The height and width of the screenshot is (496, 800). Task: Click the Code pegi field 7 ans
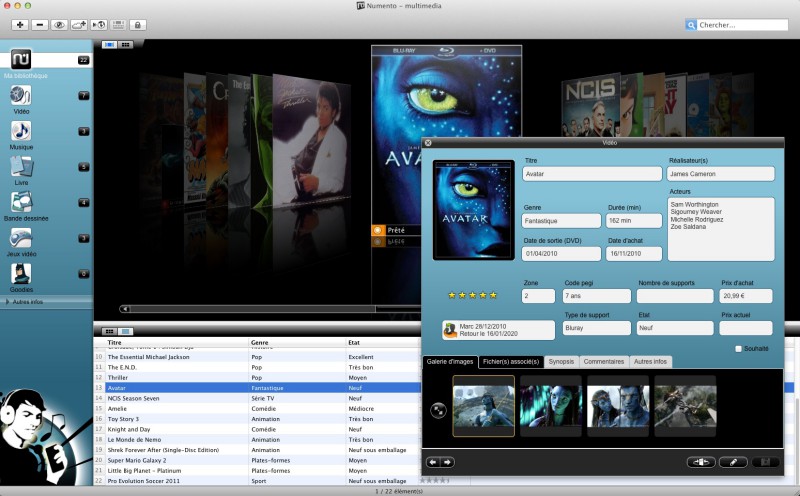[597, 296]
